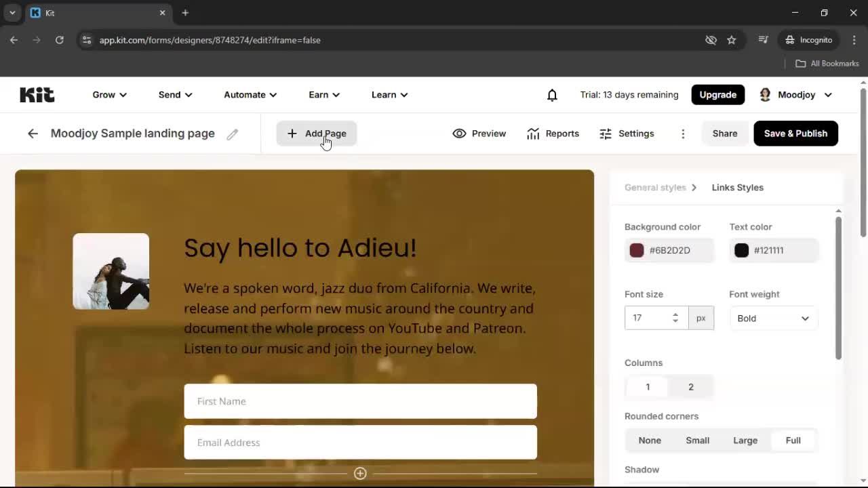The height and width of the screenshot is (488, 868).
Task: Open the Background color swatch #6B2D2D
Action: coord(636,250)
